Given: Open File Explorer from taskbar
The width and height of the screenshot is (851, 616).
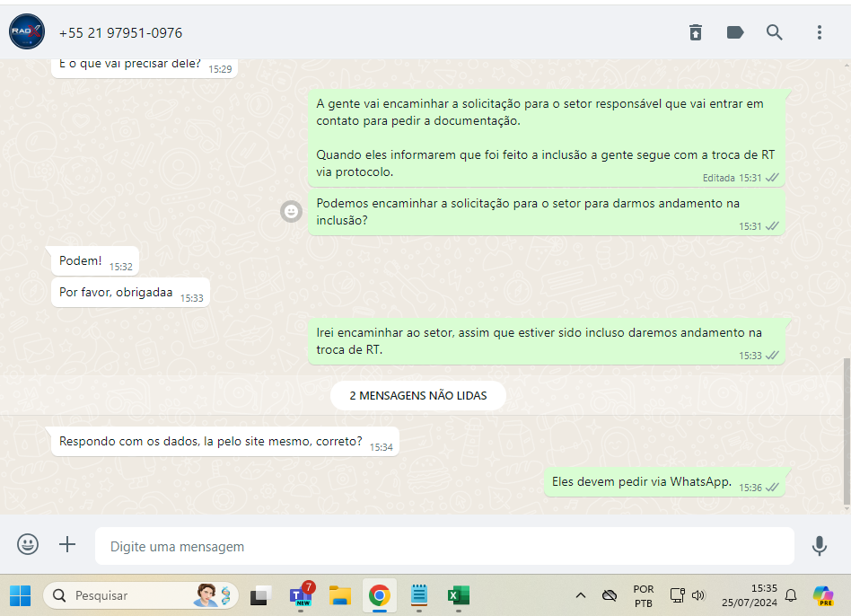Looking at the screenshot, I should tap(340, 595).
